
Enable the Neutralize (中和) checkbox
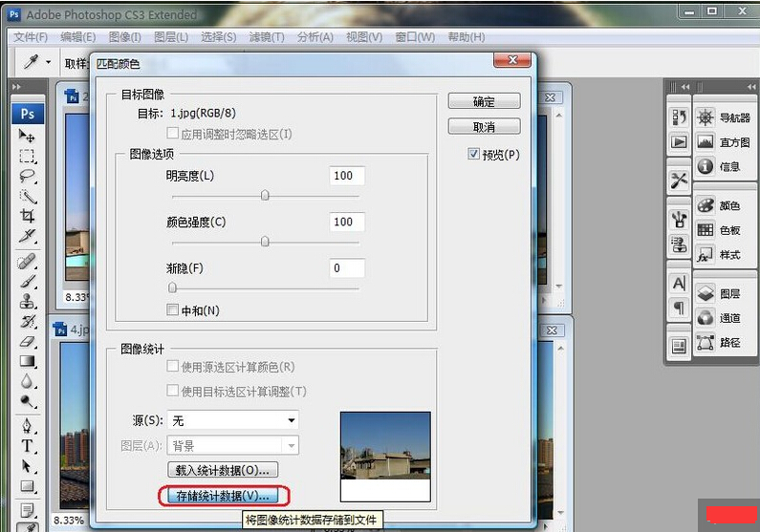pos(172,309)
